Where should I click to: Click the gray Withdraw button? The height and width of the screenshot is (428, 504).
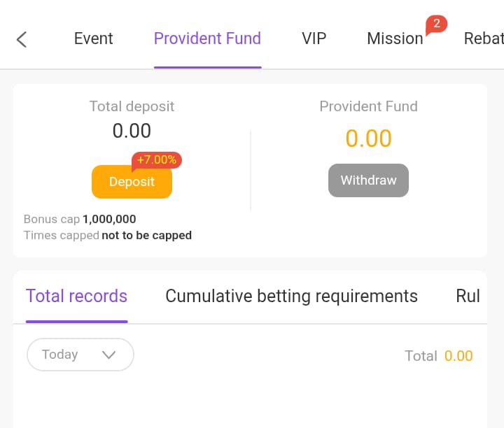tap(368, 180)
